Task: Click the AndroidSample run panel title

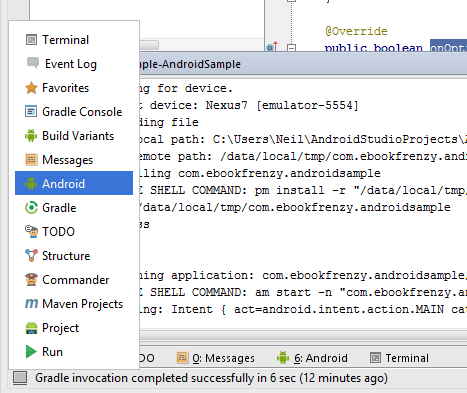Action: coord(190,64)
